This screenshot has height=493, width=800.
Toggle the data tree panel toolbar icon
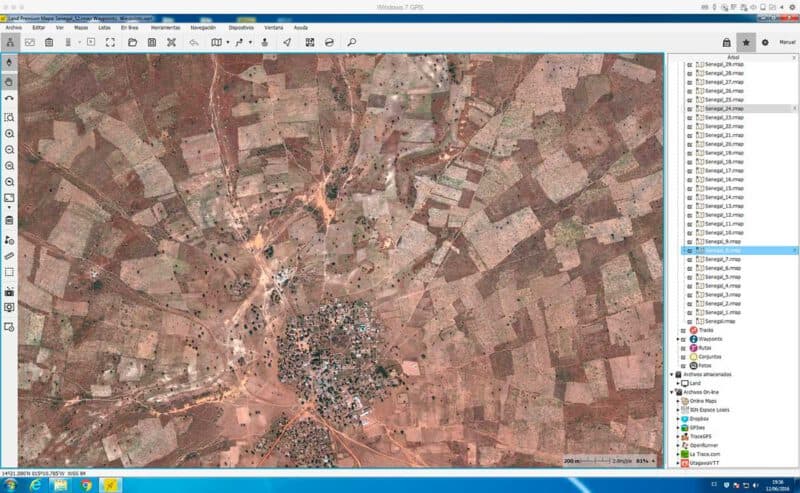pos(10,42)
